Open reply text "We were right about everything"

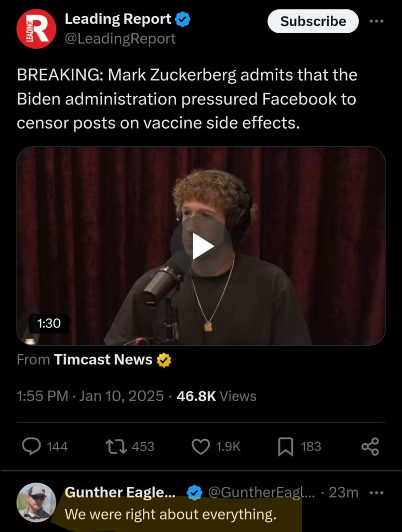(170, 515)
